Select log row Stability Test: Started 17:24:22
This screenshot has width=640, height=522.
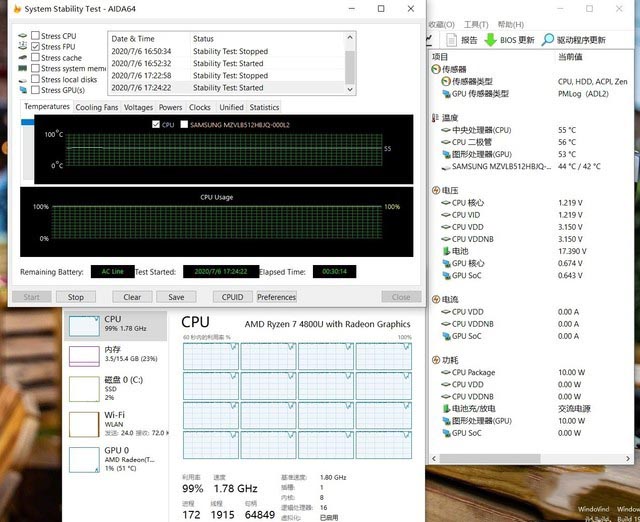(227, 88)
